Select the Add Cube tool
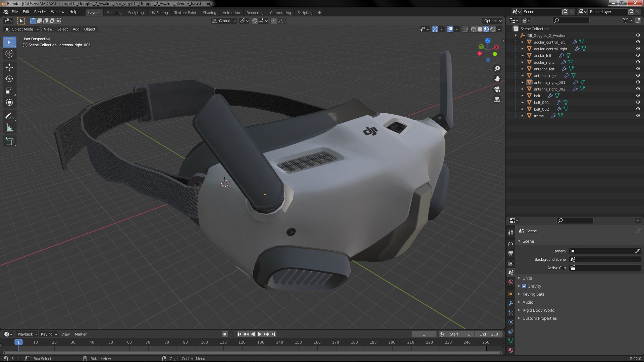644x362 pixels. click(9, 141)
